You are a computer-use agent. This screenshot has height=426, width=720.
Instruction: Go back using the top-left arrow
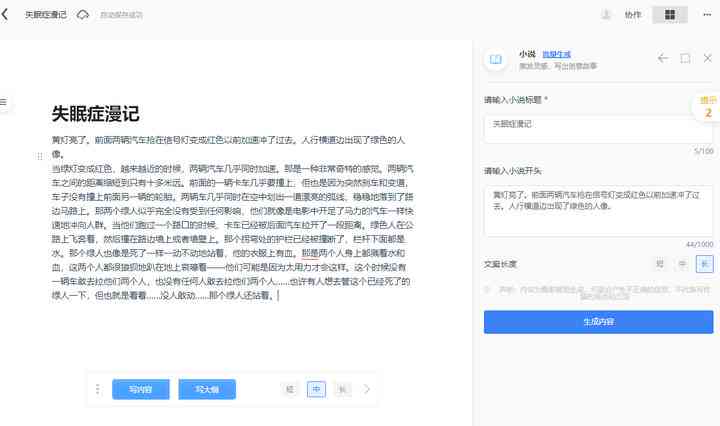(5, 14)
